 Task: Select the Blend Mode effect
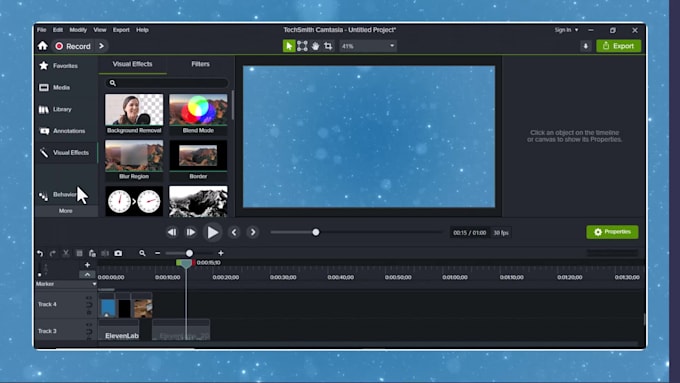click(x=198, y=114)
